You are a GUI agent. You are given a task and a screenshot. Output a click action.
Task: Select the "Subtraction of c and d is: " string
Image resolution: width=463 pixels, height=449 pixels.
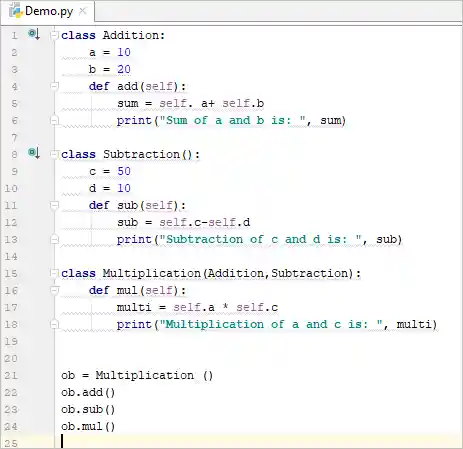(x=261, y=239)
